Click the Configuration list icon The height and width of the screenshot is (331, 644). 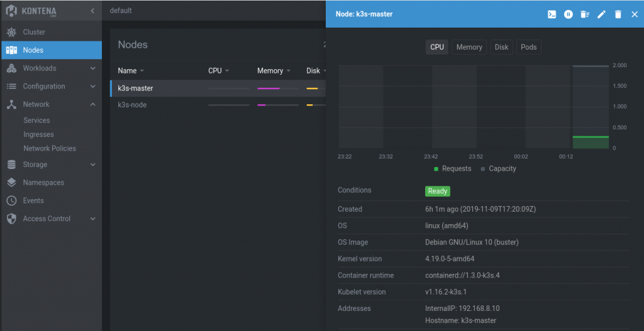(11, 86)
